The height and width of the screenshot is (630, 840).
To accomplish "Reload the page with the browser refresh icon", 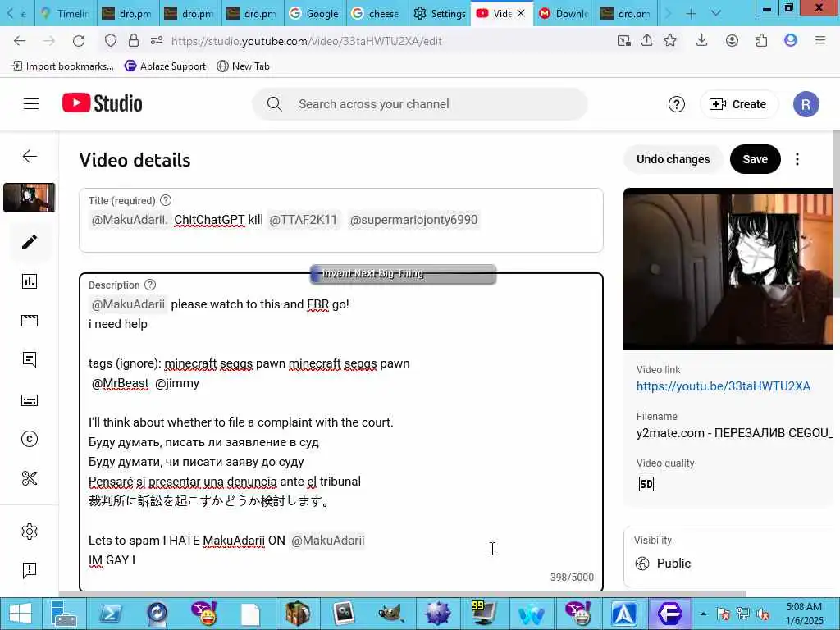I will tap(79, 41).
